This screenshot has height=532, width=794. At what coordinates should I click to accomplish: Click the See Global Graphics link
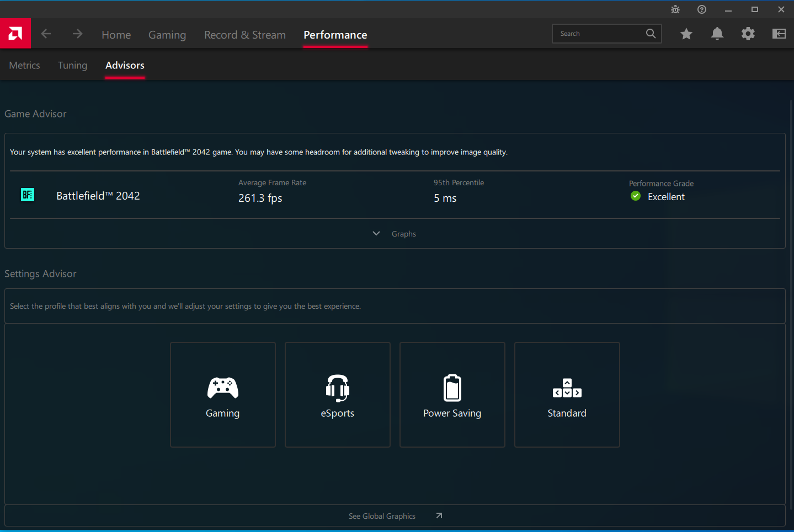tap(382, 516)
